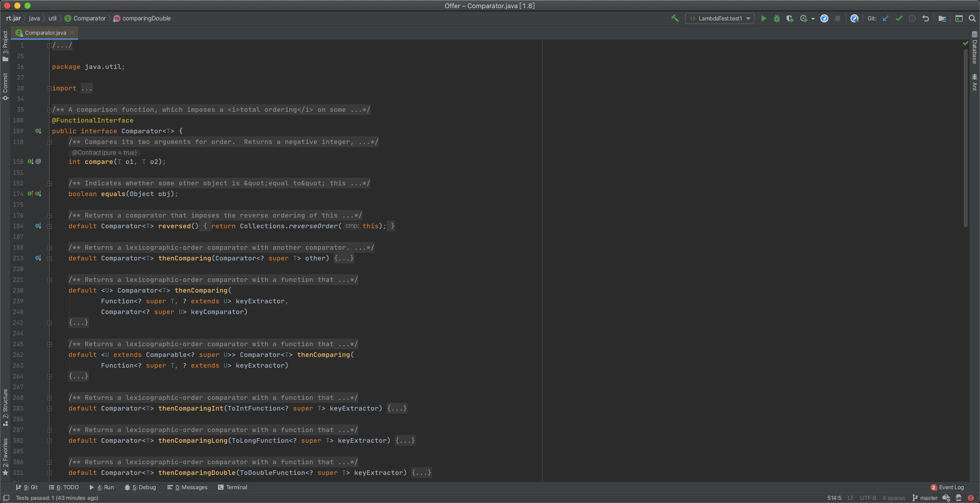Click the gutter icon at compare method line 150

point(30,161)
